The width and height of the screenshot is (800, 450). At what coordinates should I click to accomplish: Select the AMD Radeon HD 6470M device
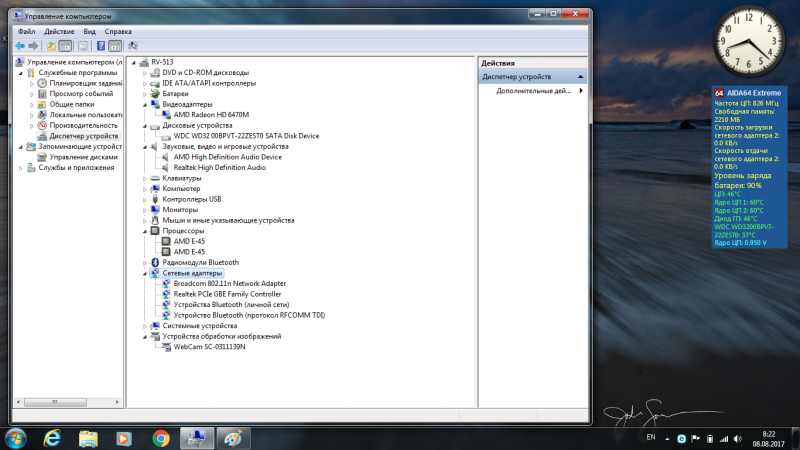[211, 115]
